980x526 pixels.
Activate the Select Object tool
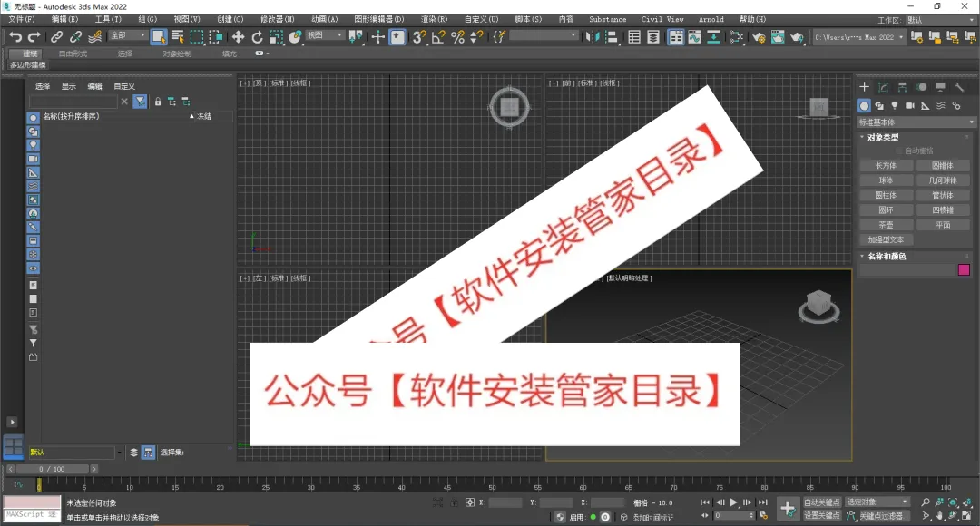[x=159, y=37]
